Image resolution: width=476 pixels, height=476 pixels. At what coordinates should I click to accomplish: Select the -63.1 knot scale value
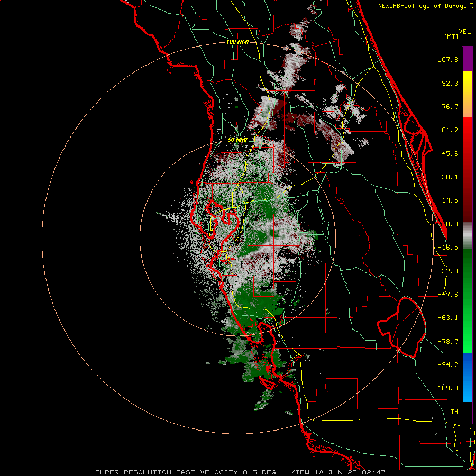tap(448, 318)
